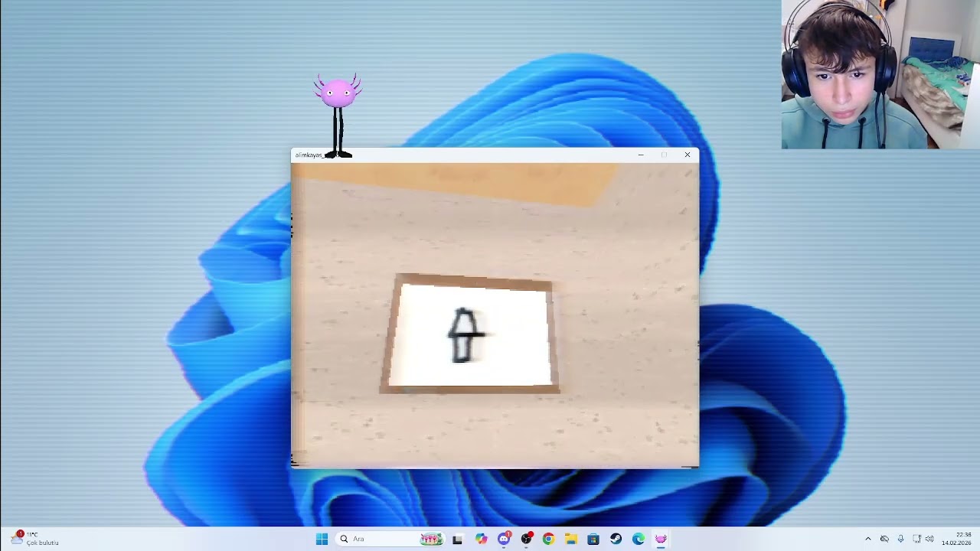Click the OneDrive cloud tray icon
Viewport: 980px width, 551px height.
coord(884,539)
